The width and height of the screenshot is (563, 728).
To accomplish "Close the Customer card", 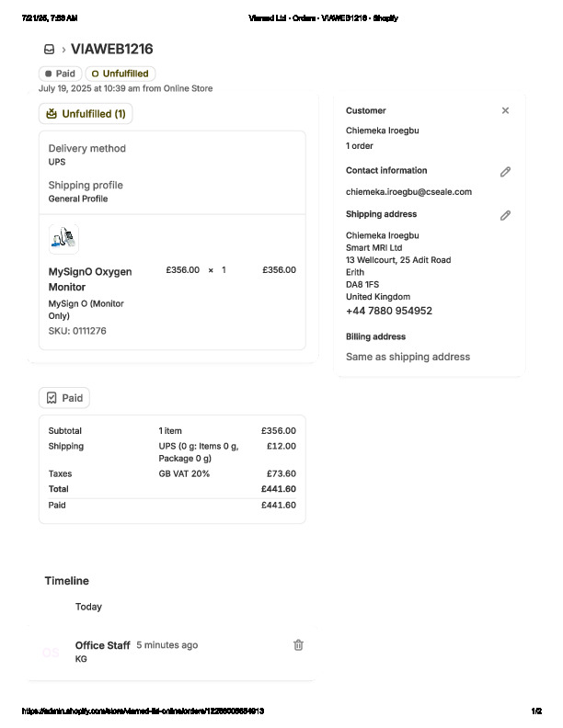I will tap(505, 110).
